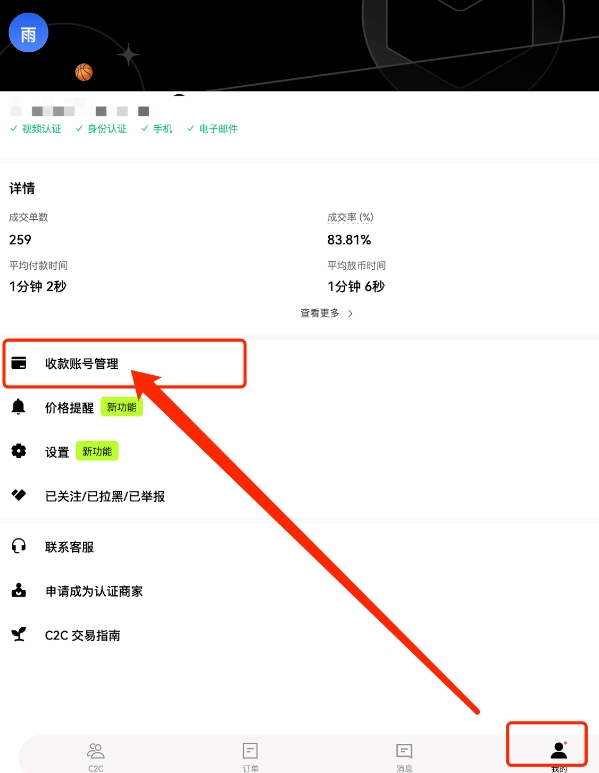The height and width of the screenshot is (773, 599).
Task: Click the credit card icon for 收款账号管理
Action: tap(19, 363)
